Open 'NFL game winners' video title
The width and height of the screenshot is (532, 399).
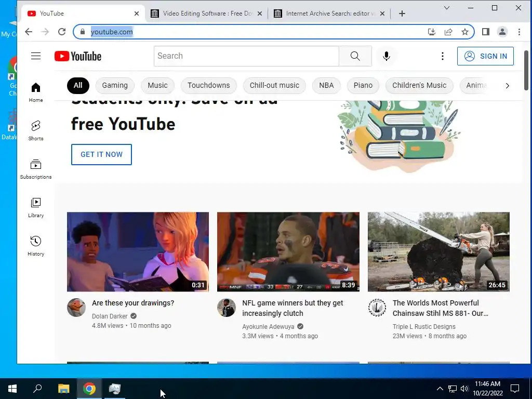click(x=292, y=308)
